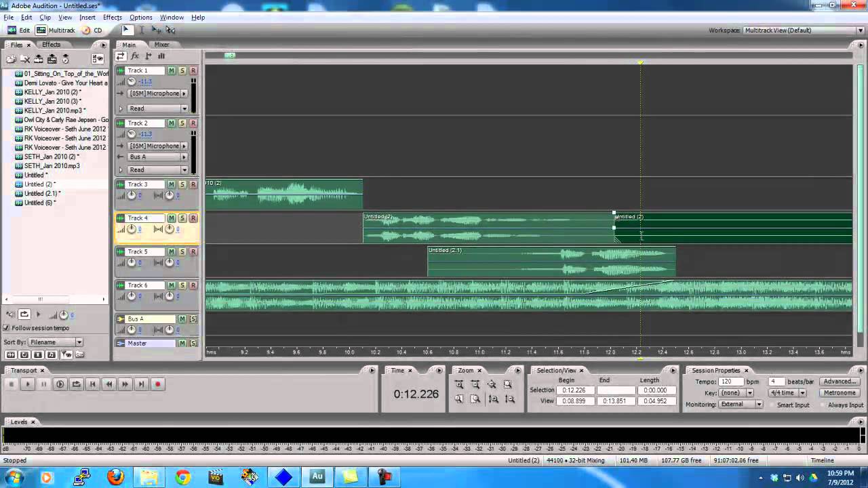
Task: Switch to the Effects panel tab
Action: click(51, 45)
